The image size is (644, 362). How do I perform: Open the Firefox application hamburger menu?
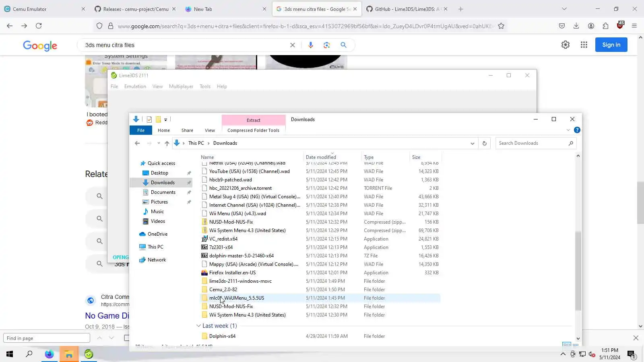click(x=634, y=26)
